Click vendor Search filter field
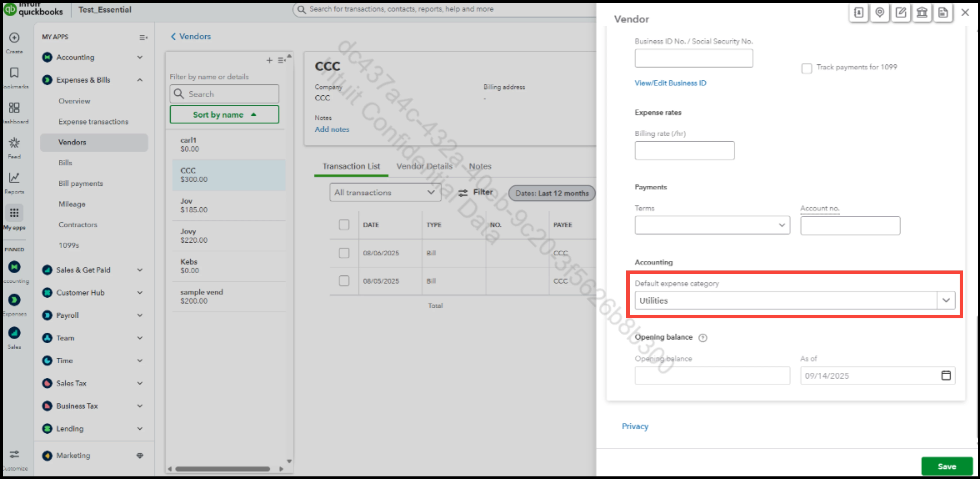Screen dimensions: 980x479 pyautogui.click(x=224, y=94)
